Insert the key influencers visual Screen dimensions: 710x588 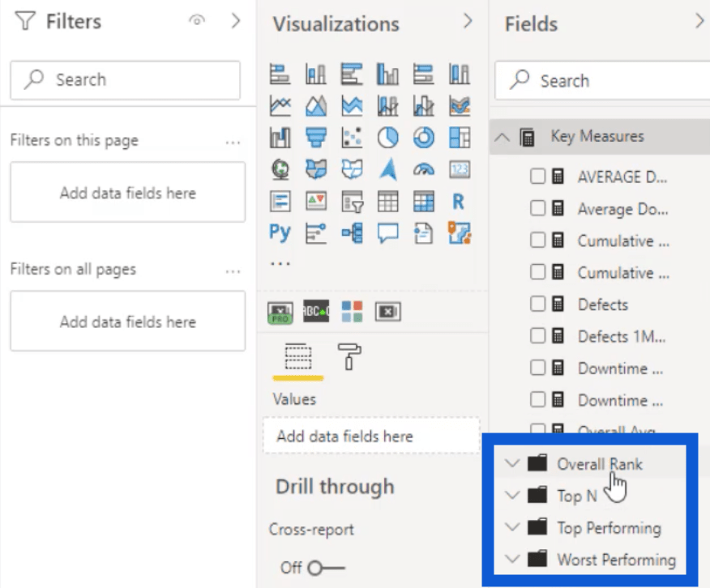pyautogui.click(x=315, y=233)
